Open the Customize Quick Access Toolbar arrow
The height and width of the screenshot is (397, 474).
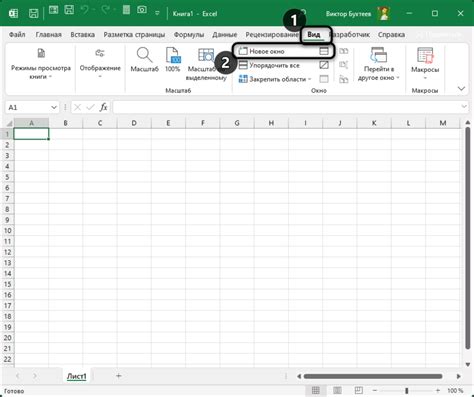tap(157, 13)
